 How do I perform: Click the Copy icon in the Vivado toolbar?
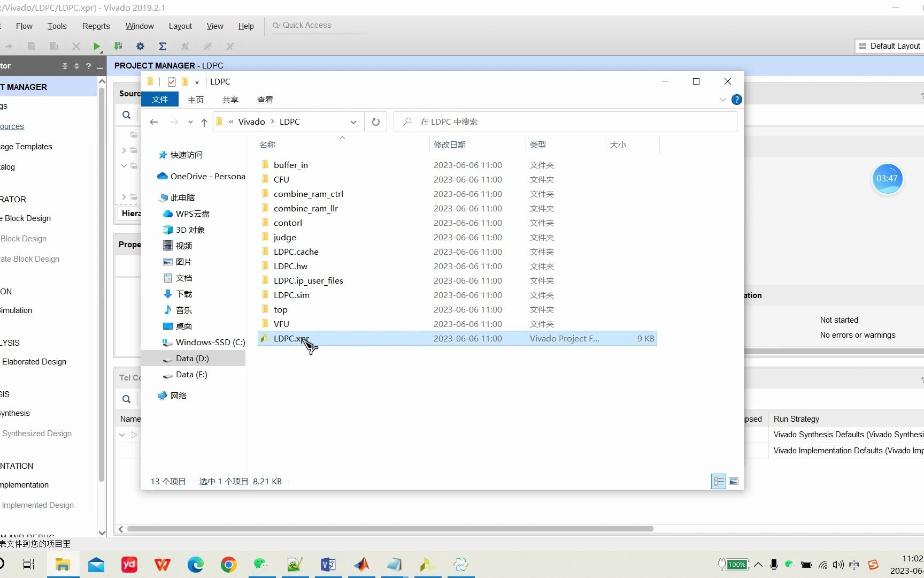point(31,47)
